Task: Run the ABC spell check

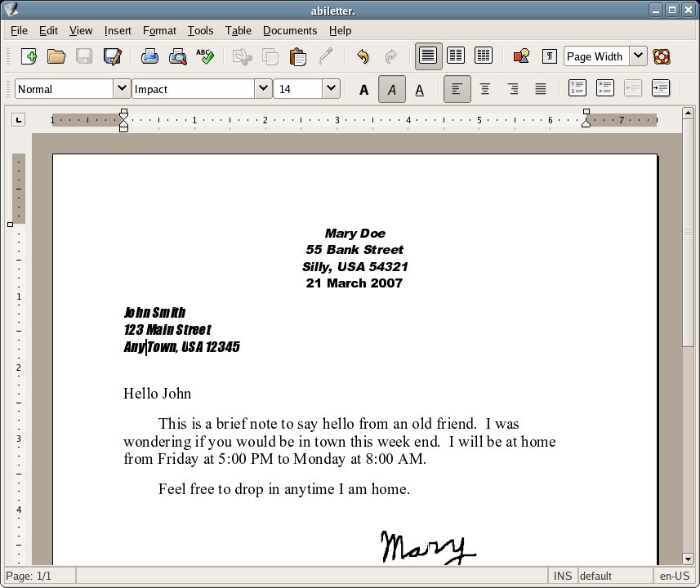Action: (205, 56)
